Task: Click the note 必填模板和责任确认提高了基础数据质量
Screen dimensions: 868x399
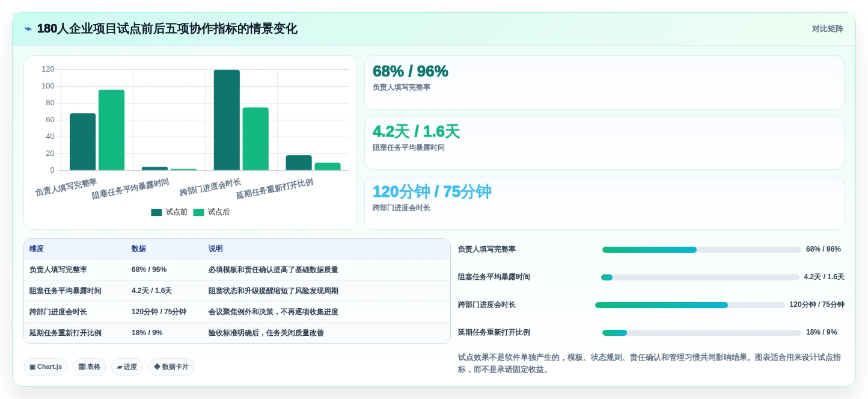Action: (x=274, y=270)
